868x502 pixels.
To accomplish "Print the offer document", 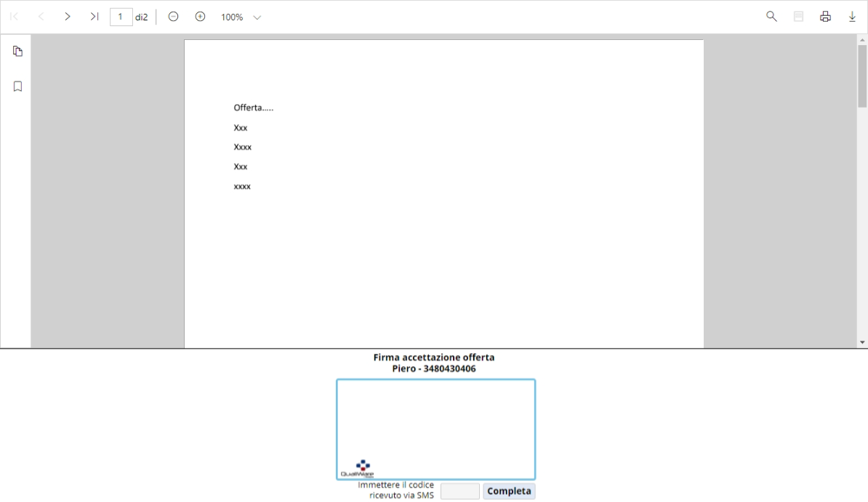I will click(825, 17).
